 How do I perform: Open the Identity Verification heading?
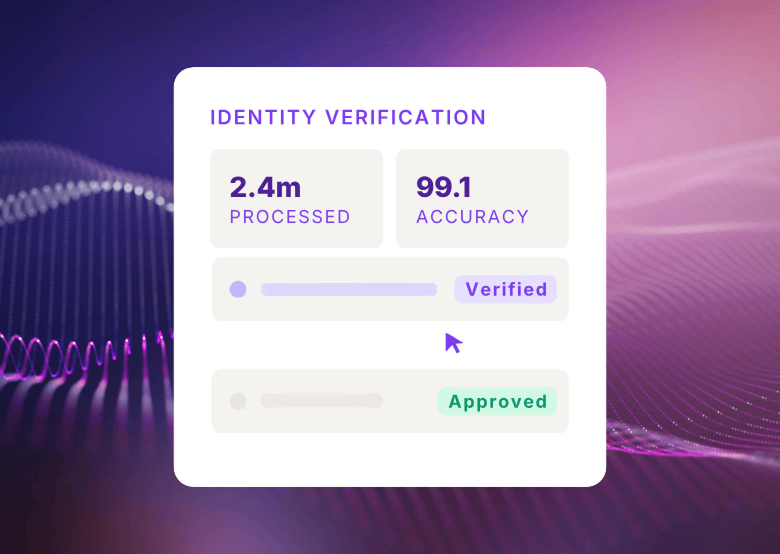tap(348, 117)
